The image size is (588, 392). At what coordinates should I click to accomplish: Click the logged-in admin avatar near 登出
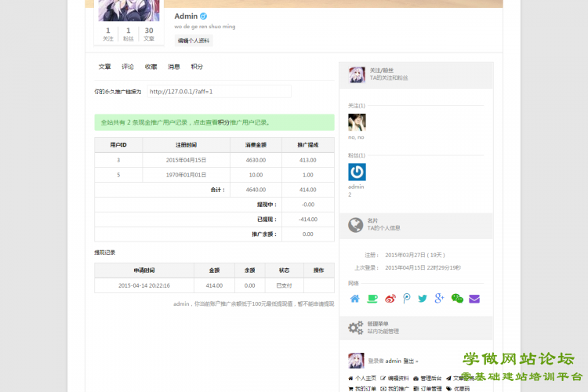tap(356, 361)
